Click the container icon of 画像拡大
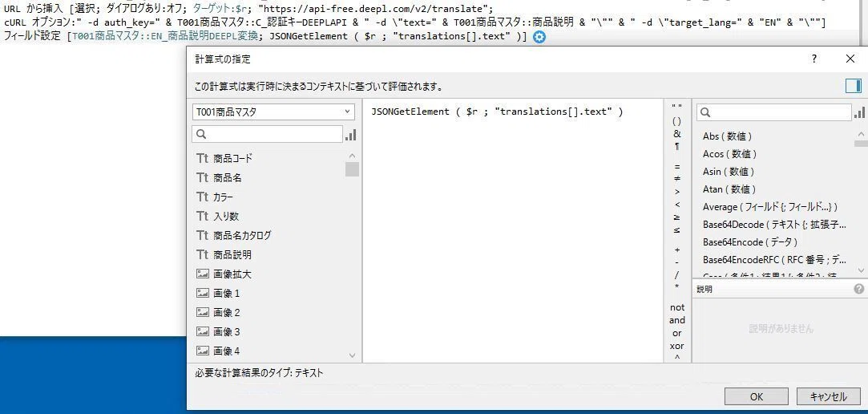The height and width of the screenshot is (414, 868). [202, 274]
